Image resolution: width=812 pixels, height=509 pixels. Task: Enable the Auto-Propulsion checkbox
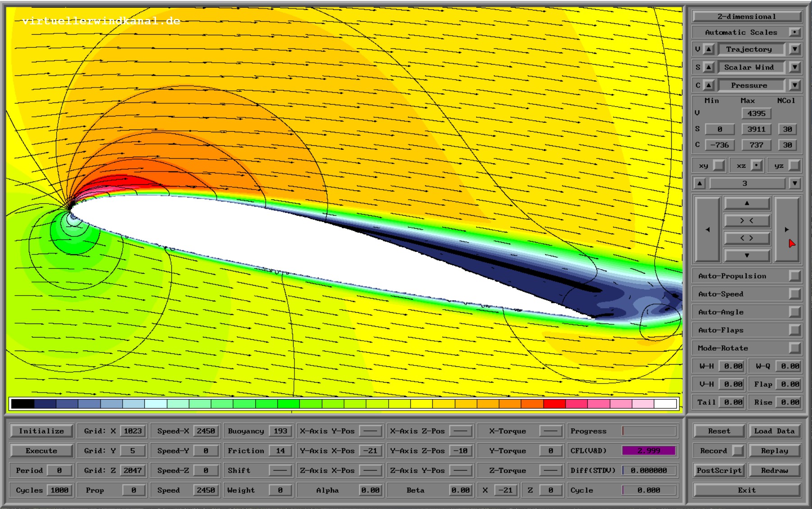[795, 276]
